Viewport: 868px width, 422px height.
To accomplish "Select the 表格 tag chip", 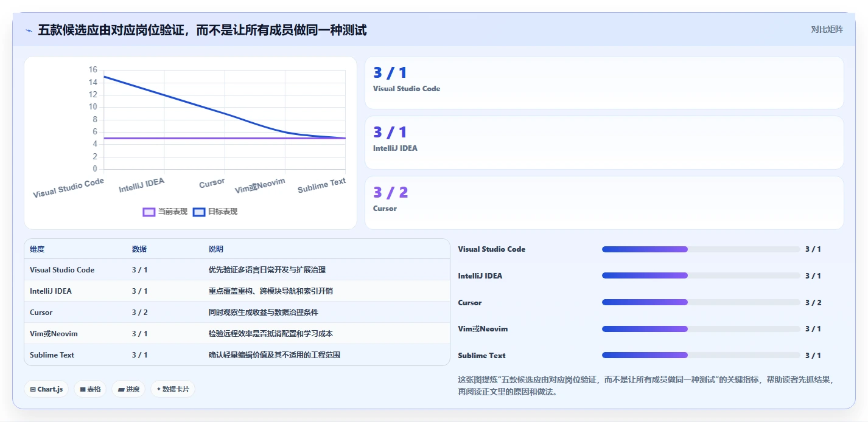I will [90, 389].
